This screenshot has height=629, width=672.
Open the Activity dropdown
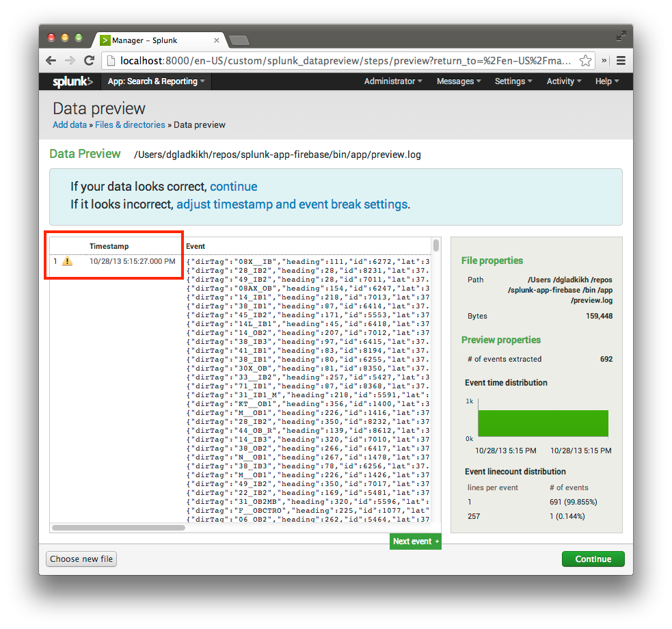point(564,81)
